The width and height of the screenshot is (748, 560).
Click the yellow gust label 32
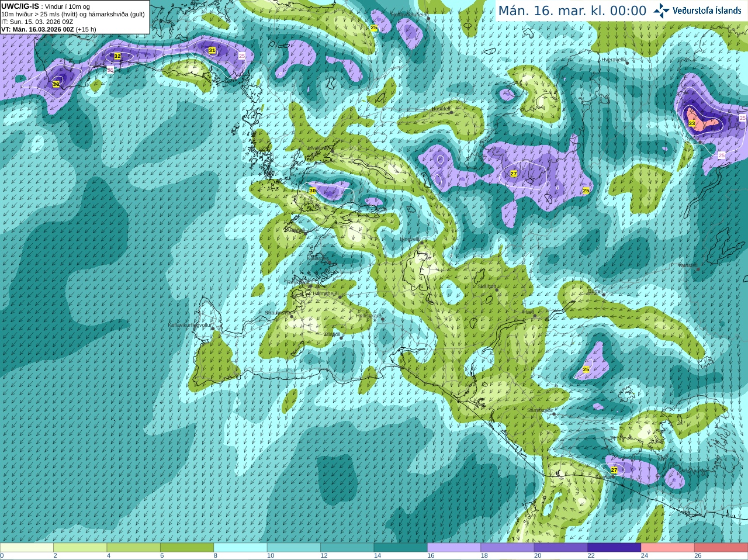pyautogui.click(x=117, y=56)
